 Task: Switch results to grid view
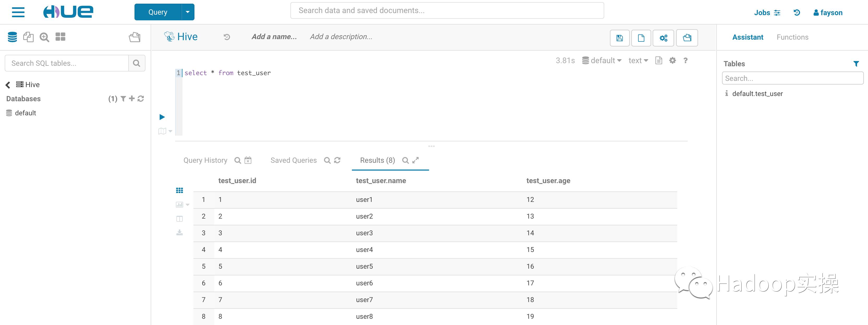click(180, 190)
